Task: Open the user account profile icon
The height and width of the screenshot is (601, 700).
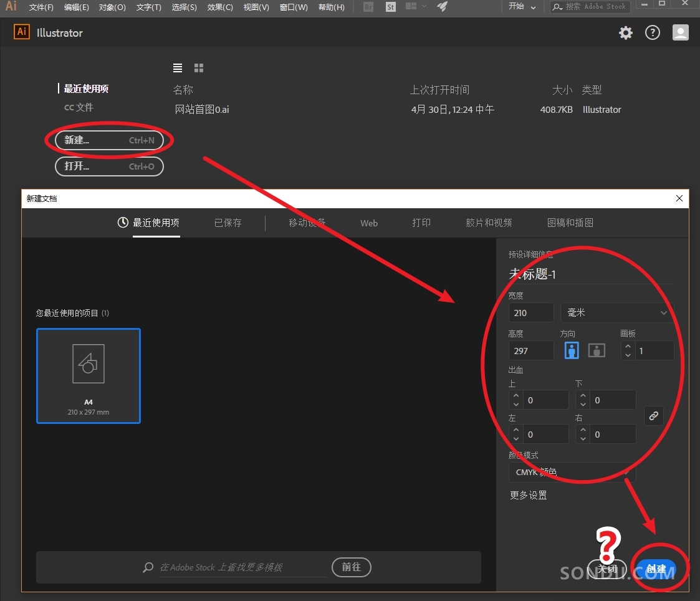Action: click(680, 32)
